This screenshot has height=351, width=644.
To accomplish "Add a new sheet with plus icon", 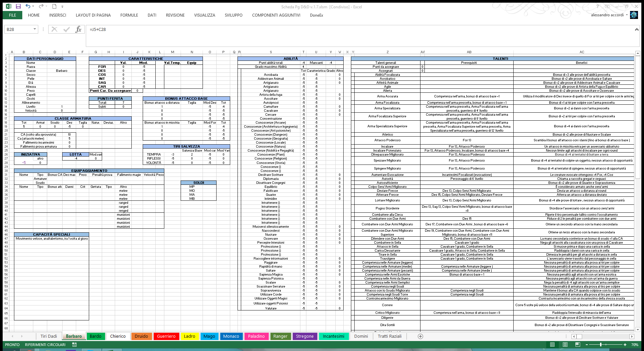I will pyautogui.click(x=420, y=336).
